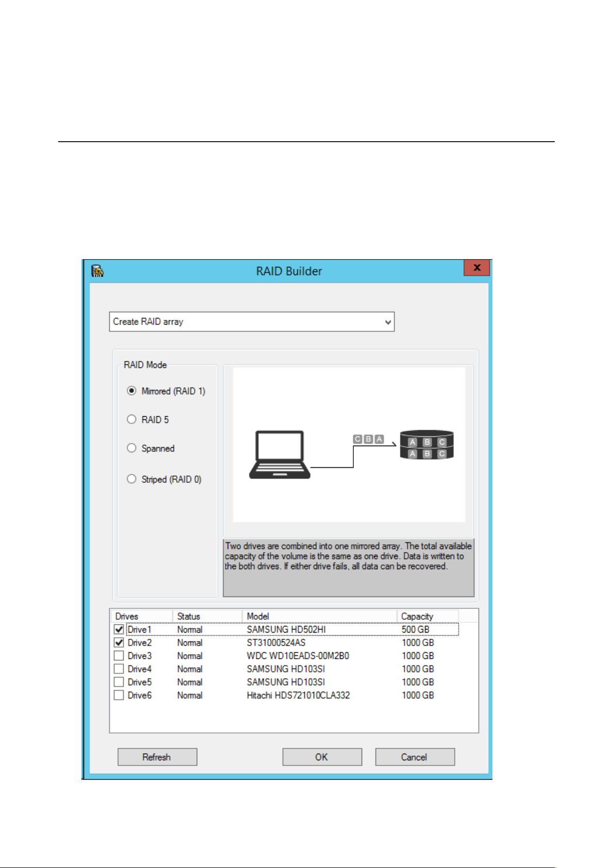Uncheck Drive1 checkbox

(x=119, y=629)
